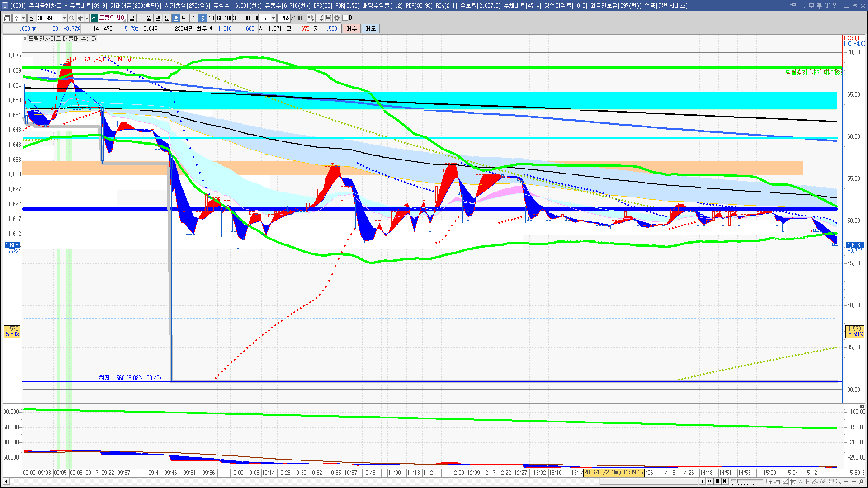
Task: Click the bottom toolbar magnifier icon
Action: pyautogui.click(x=839, y=481)
